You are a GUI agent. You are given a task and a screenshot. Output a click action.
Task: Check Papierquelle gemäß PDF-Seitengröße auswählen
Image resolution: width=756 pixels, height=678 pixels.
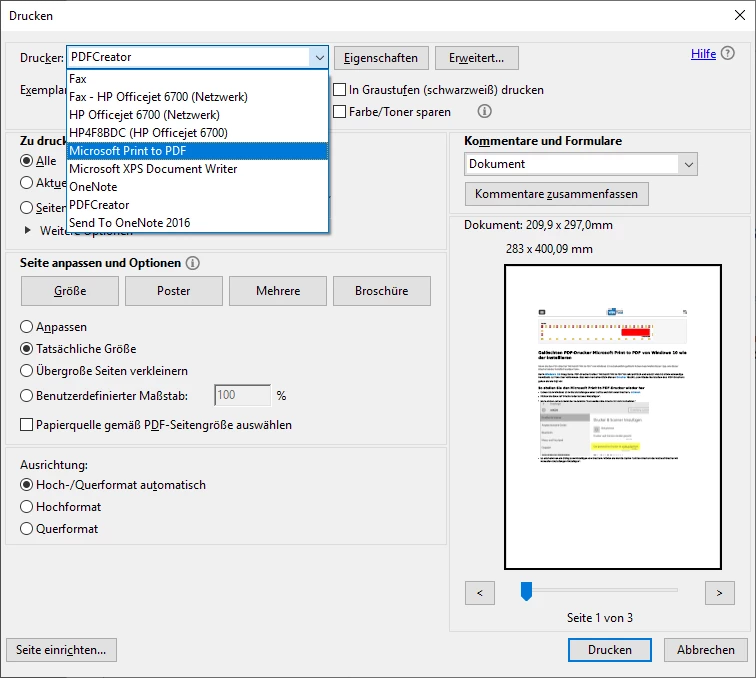click(x=27, y=425)
